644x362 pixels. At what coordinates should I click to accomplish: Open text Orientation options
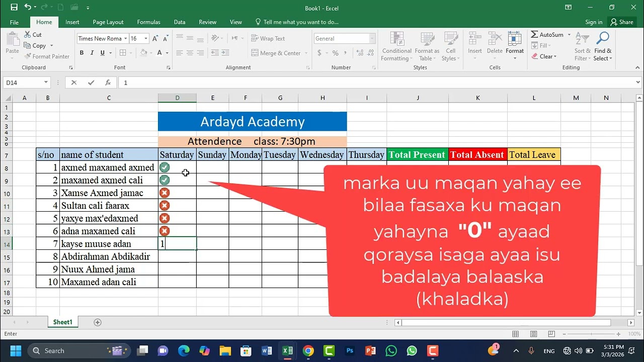click(215, 38)
